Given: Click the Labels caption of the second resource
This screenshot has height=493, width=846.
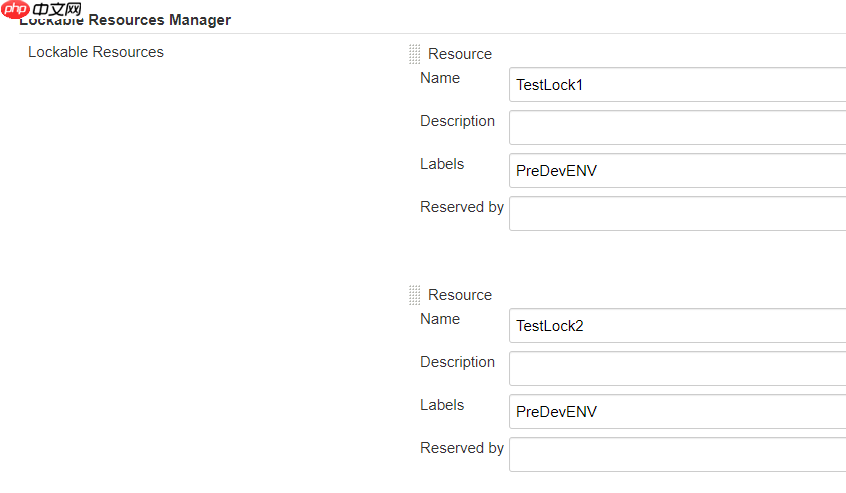Looking at the screenshot, I should (x=442, y=405).
